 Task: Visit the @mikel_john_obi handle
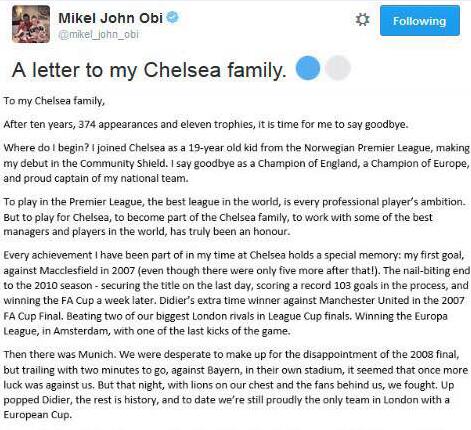[98, 35]
